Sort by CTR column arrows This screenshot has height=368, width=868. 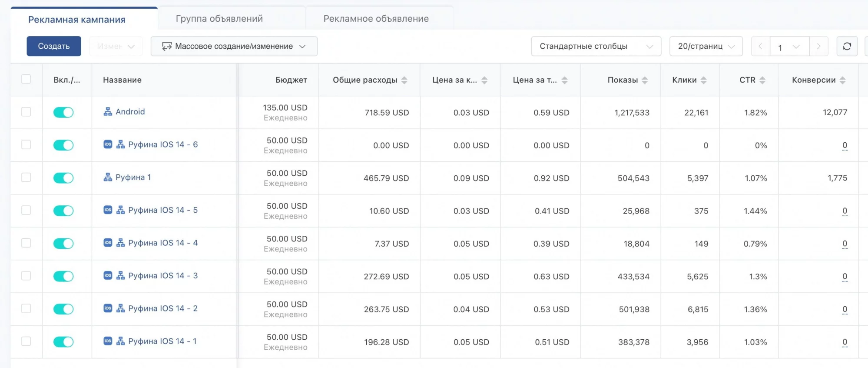pyautogui.click(x=762, y=80)
